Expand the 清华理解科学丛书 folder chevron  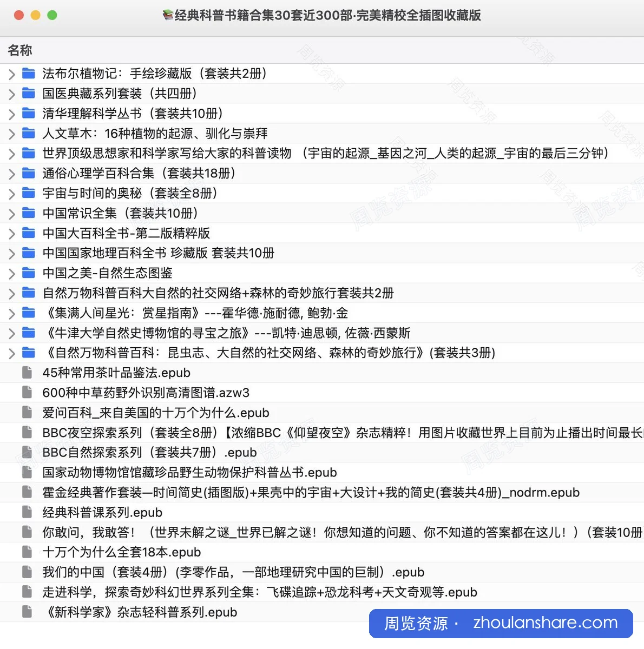[x=11, y=114]
